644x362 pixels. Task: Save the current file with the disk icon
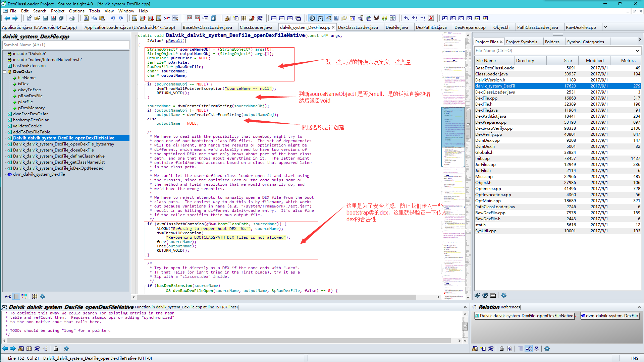(x=45, y=18)
